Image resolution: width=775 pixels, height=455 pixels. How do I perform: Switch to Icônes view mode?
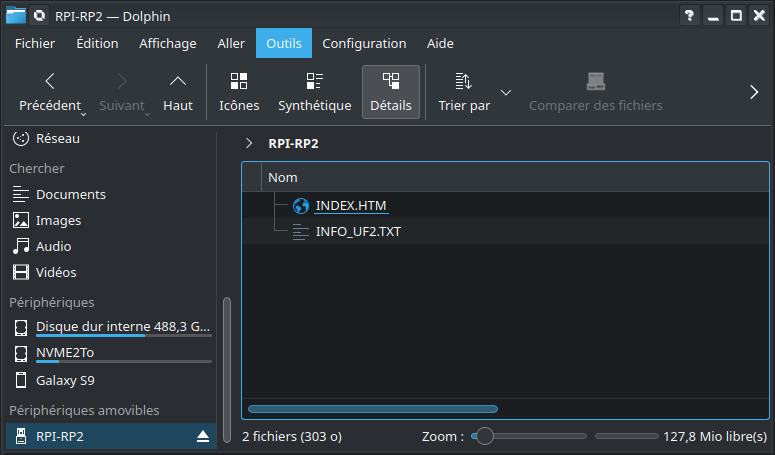(239, 82)
